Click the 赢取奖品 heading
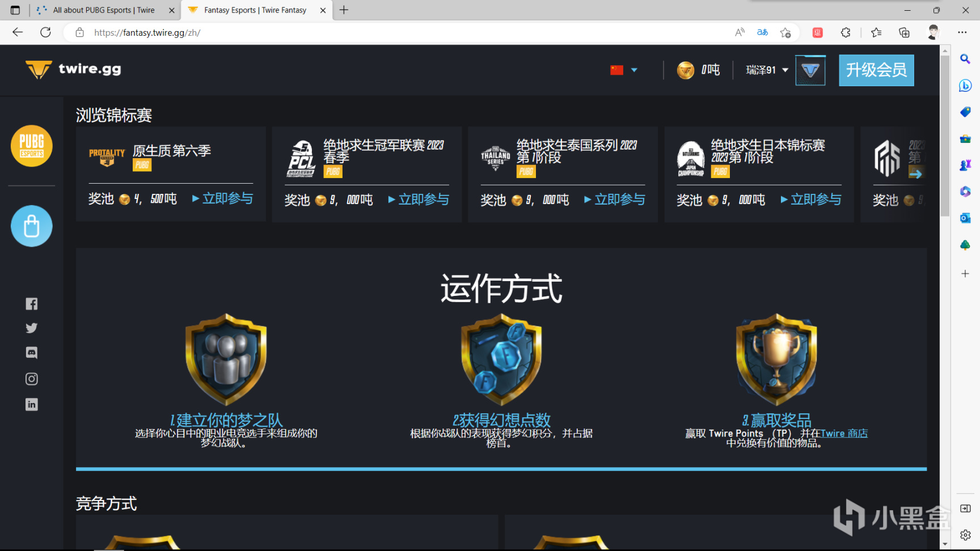This screenshot has height=551, width=980. pos(776,420)
